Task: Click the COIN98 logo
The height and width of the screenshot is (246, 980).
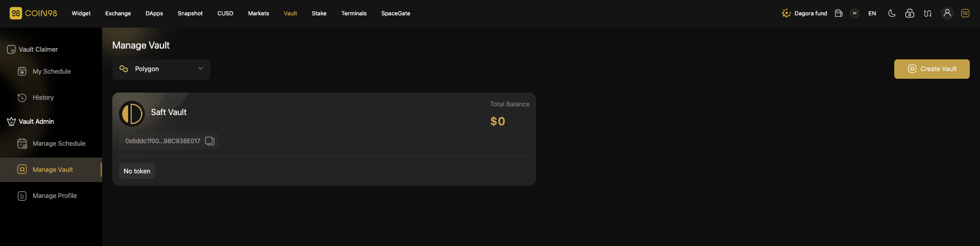Action: click(x=34, y=13)
